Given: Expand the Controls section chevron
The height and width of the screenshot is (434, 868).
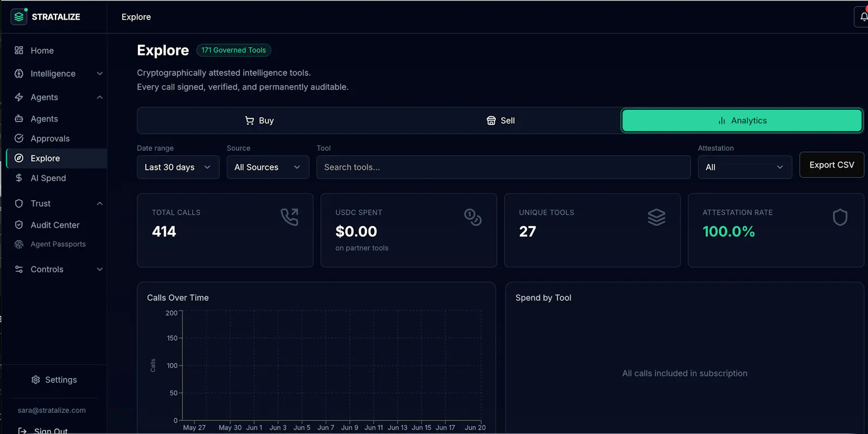Looking at the screenshot, I should (x=100, y=269).
